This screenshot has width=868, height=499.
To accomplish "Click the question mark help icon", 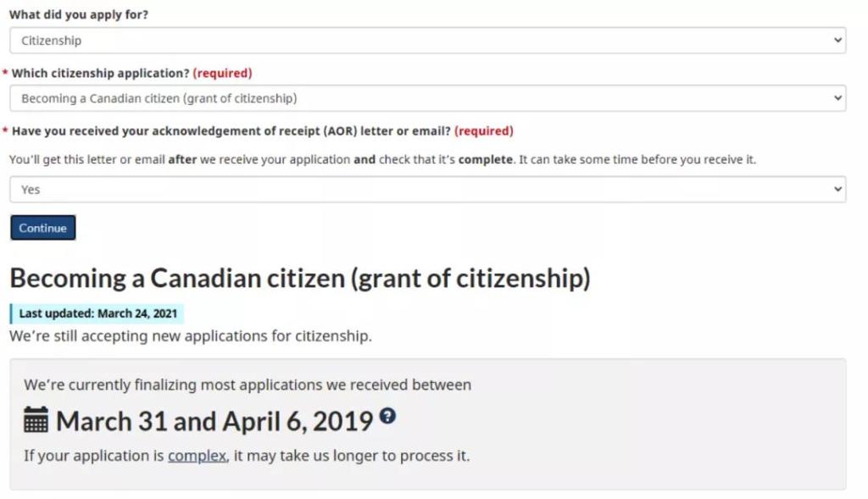I will tap(387, 416).
